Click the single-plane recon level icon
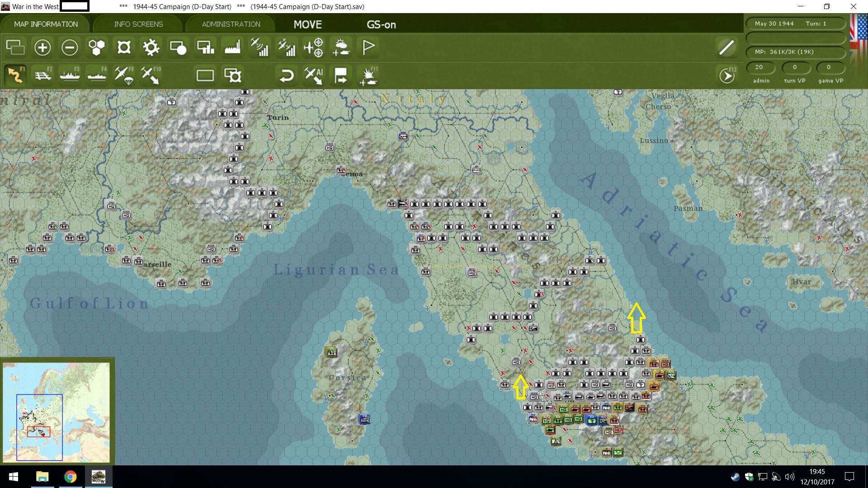 (259, 47)
